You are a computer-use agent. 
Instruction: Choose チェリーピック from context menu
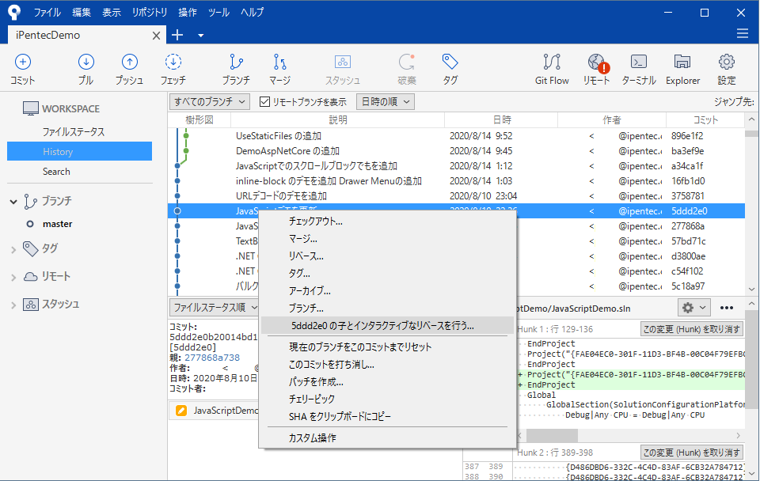click(x=388, y=399)
